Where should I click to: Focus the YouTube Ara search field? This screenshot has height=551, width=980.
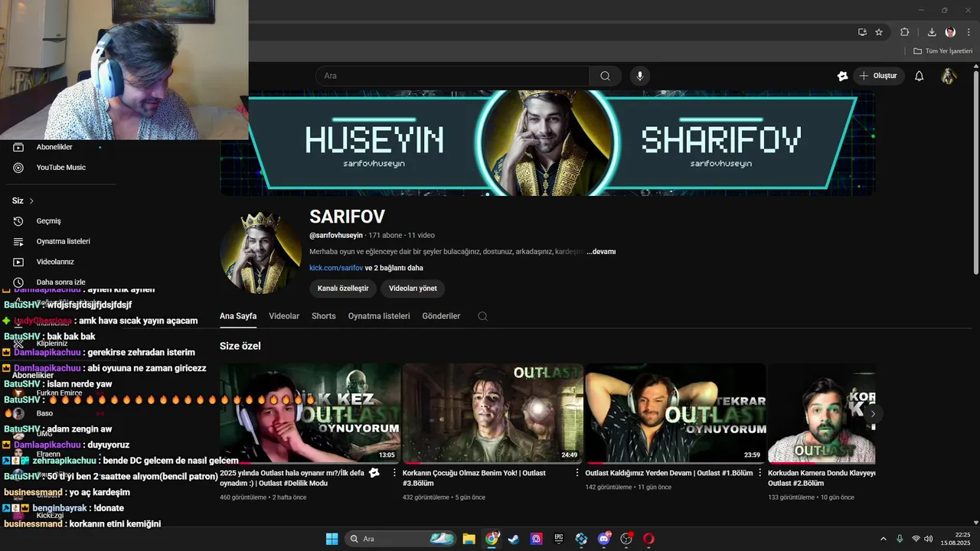452,76
